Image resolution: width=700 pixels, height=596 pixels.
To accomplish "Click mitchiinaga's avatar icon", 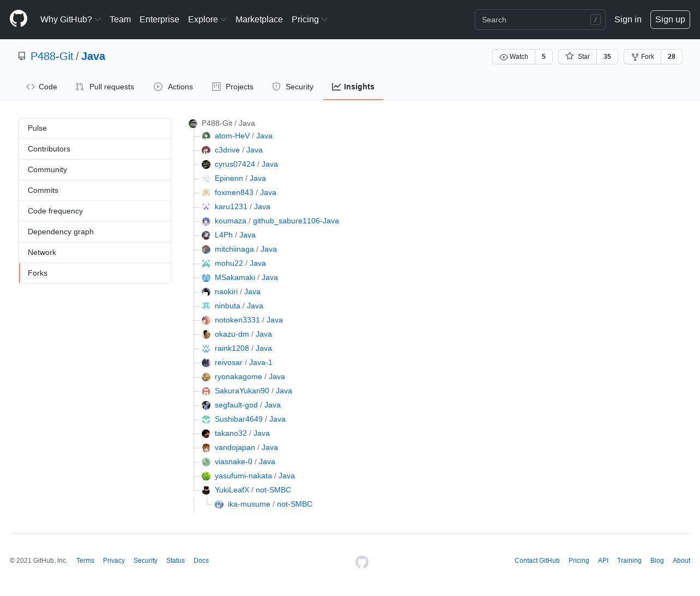I will point(206,250).
